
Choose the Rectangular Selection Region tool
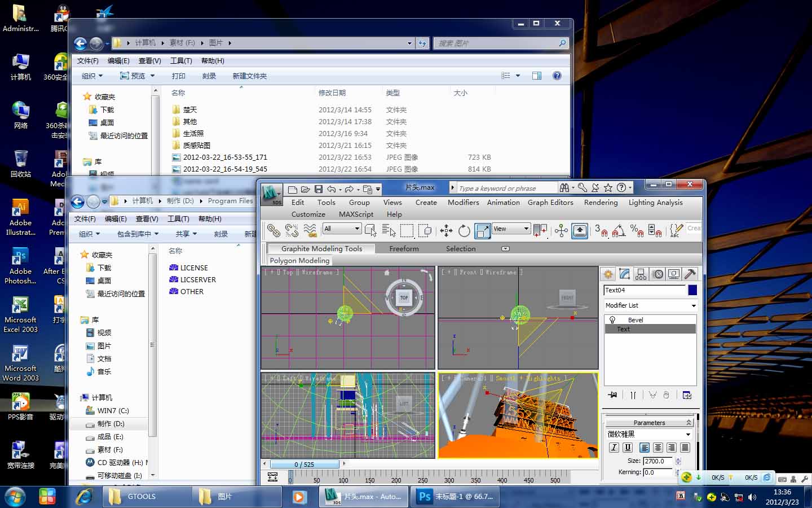[407, 230]
